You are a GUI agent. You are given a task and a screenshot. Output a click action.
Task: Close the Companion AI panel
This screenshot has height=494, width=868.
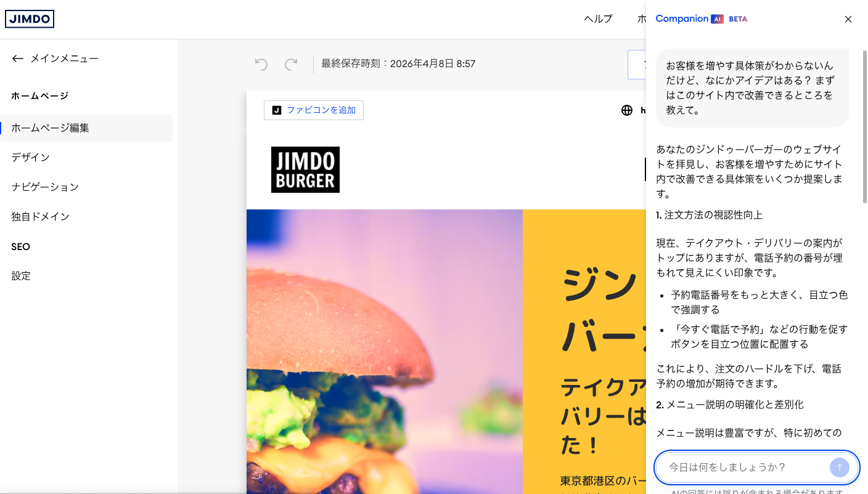[848, 19]
